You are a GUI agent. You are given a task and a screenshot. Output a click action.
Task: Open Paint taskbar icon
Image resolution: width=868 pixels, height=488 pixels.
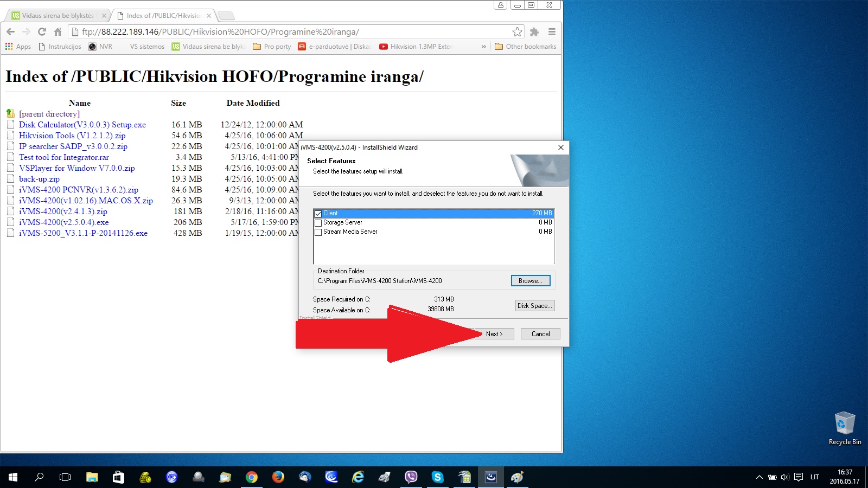click(517, 477)
